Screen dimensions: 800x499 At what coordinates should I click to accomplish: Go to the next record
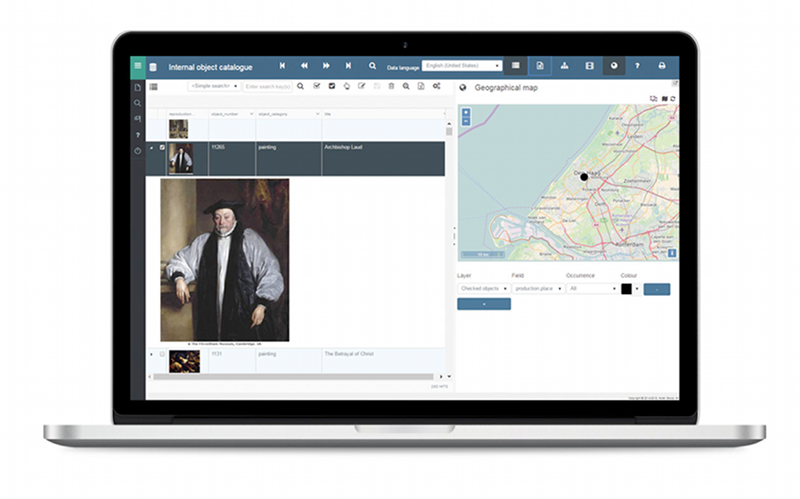(x=326, y=66)
